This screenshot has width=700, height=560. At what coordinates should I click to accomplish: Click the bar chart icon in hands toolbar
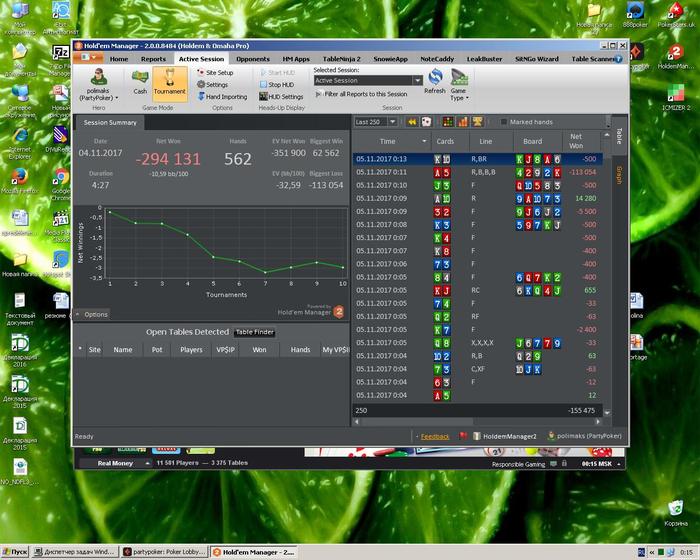click(462, 122)
